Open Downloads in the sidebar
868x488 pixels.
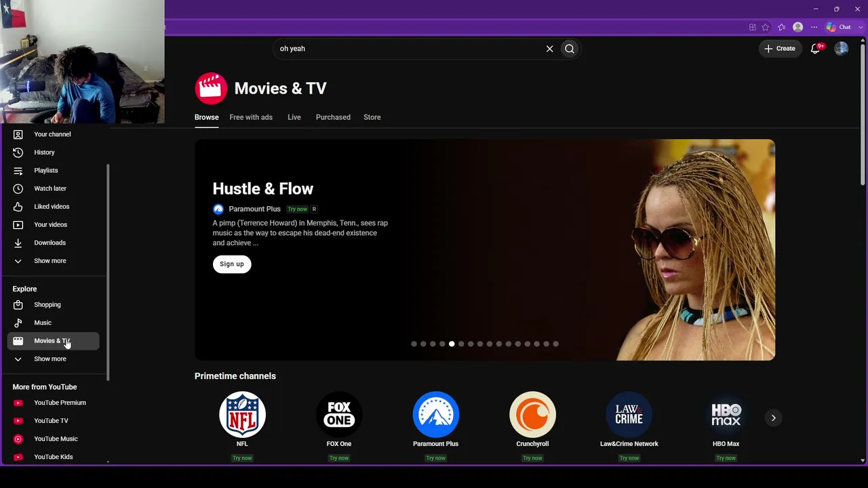coord(53,243)
